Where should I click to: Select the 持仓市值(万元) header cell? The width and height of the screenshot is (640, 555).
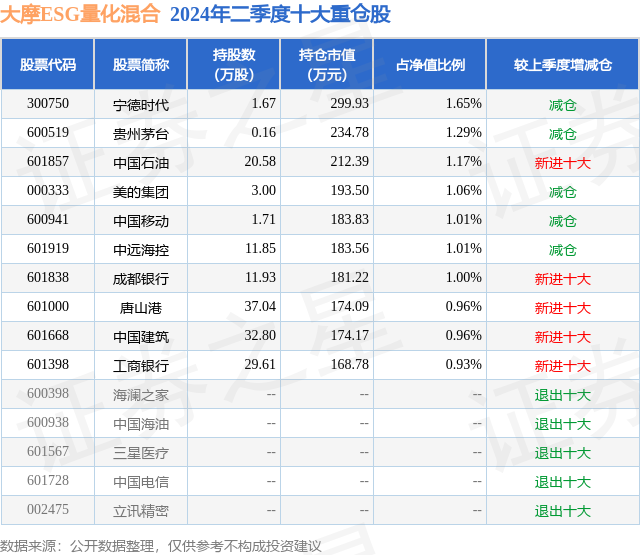pos(327,64)
